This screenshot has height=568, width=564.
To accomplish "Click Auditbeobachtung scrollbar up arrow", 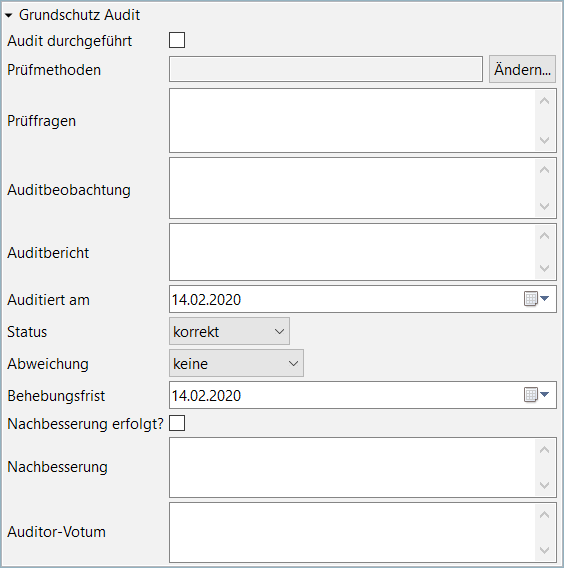I will click(544, 170).
